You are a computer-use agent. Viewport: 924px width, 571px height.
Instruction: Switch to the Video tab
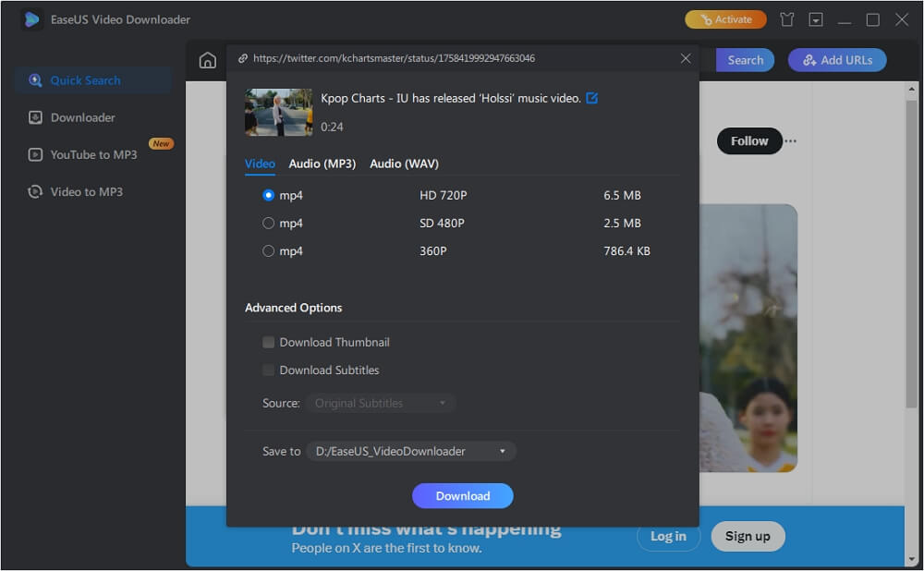point(260,164)
